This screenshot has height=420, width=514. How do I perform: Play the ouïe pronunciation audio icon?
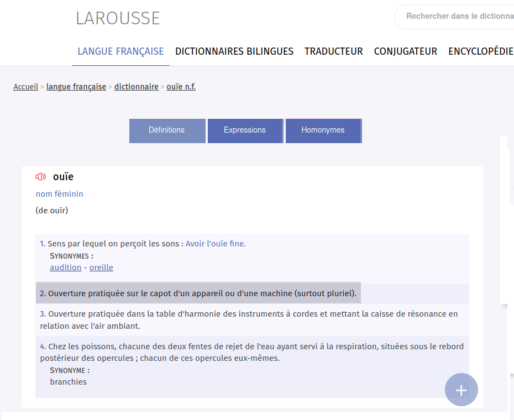pos(41,177)
